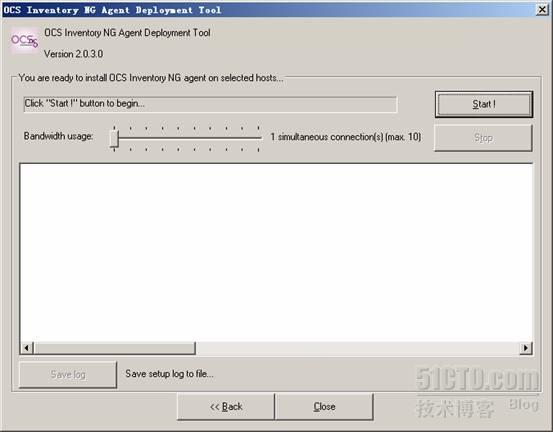Click inside the empty log output area
The width and height of the screenshot is (553, 432).
click(x=276, y=252)
